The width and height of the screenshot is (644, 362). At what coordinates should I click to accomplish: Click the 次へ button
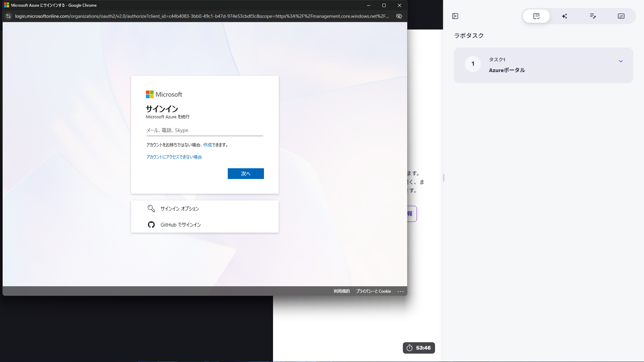(x=246, y=174)
